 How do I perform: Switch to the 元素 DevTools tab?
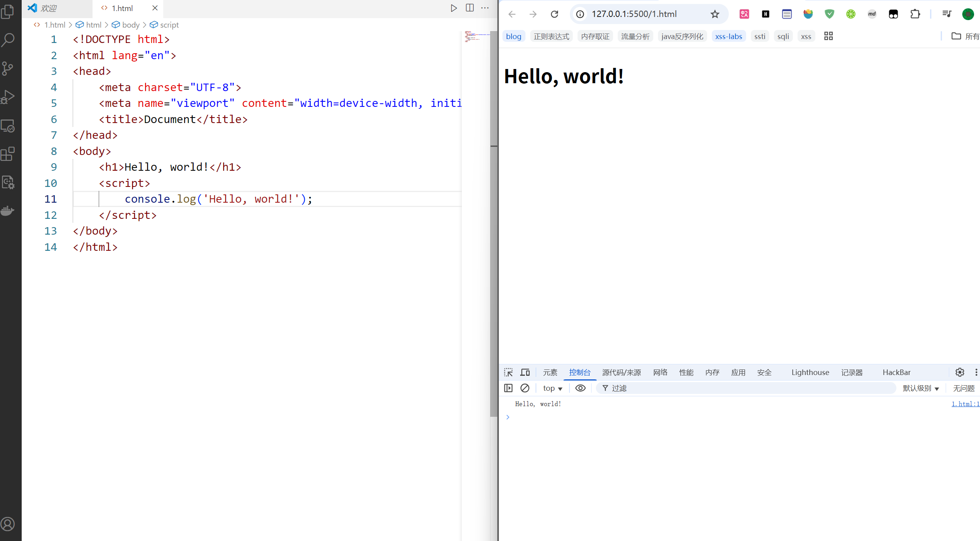click(x=550, y=372)
